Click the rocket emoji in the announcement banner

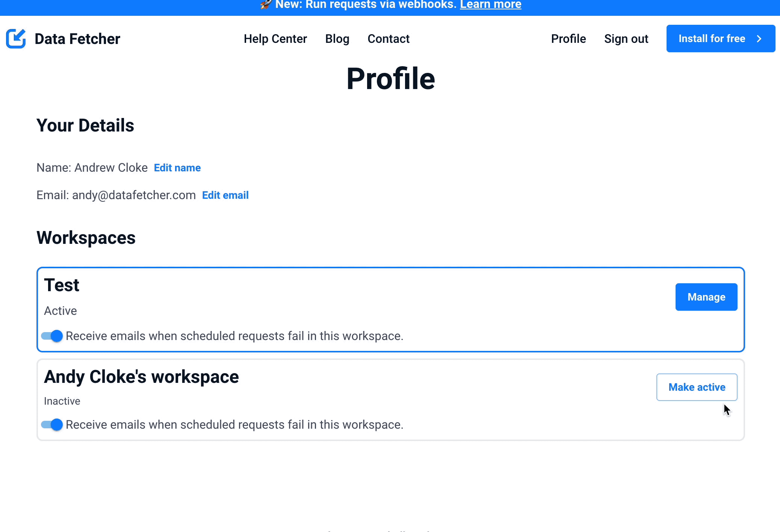[266, 4]
